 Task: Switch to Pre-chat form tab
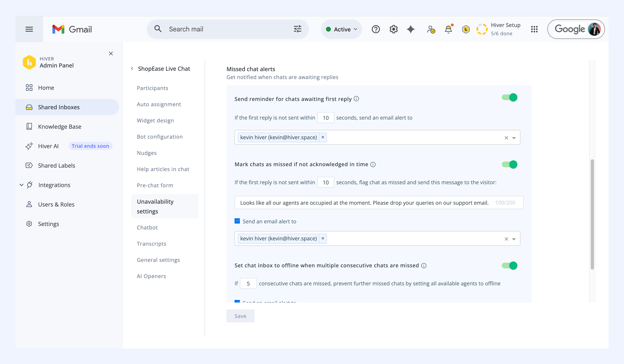click(155, 185)
